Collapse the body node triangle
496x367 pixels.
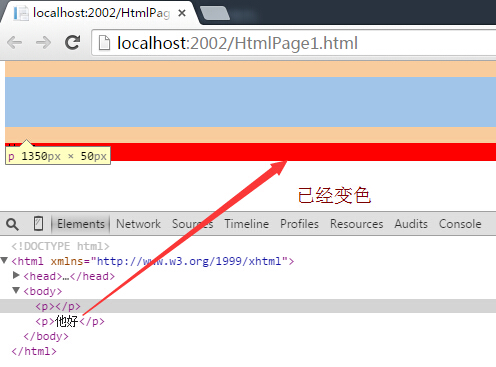[16, 290]
